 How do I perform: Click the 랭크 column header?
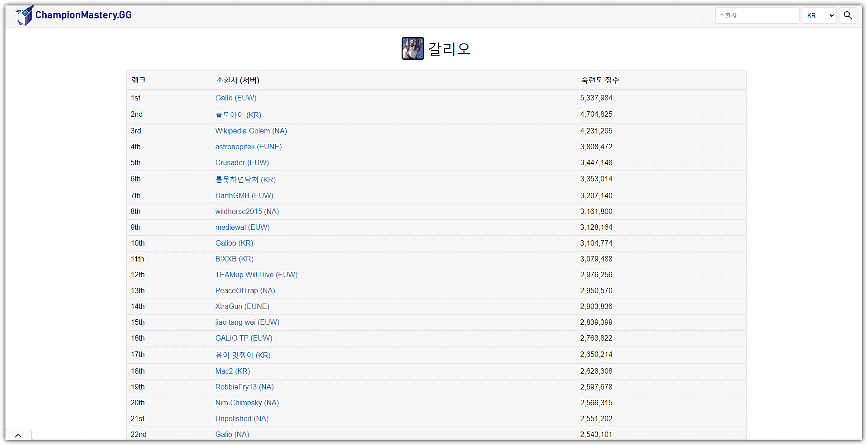139,80
